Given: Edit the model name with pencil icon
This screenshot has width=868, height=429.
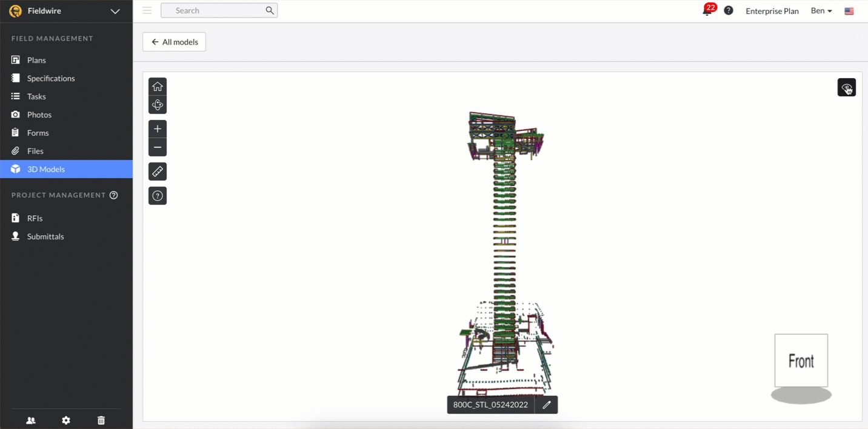Looking at the screenshot, I should [546, 405].
